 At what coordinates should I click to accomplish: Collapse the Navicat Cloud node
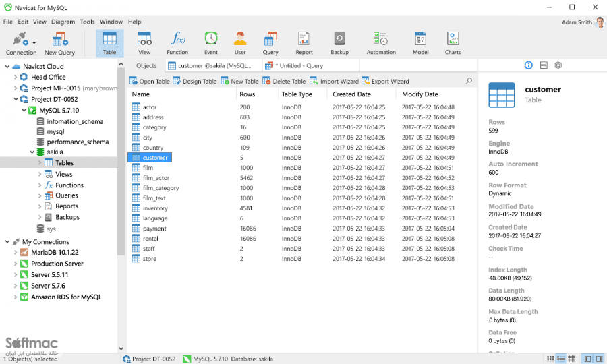click(x=7, y=67)
